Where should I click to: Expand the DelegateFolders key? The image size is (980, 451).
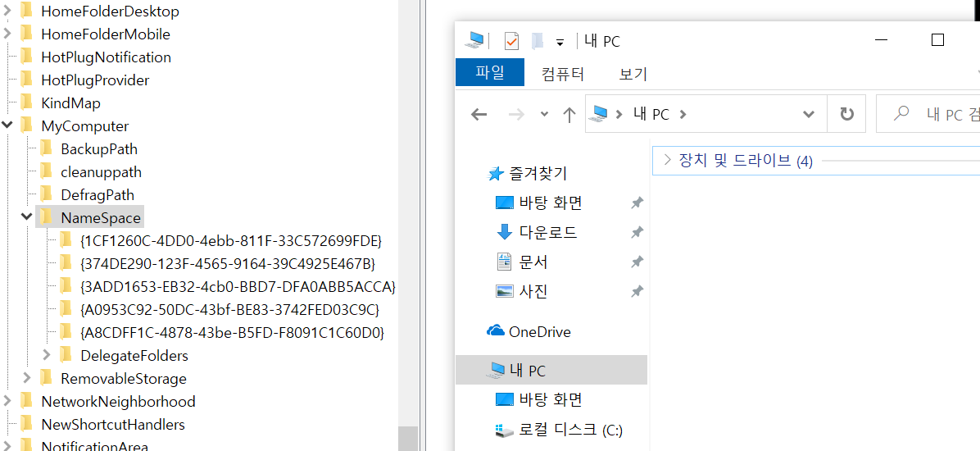click(46, 355)
